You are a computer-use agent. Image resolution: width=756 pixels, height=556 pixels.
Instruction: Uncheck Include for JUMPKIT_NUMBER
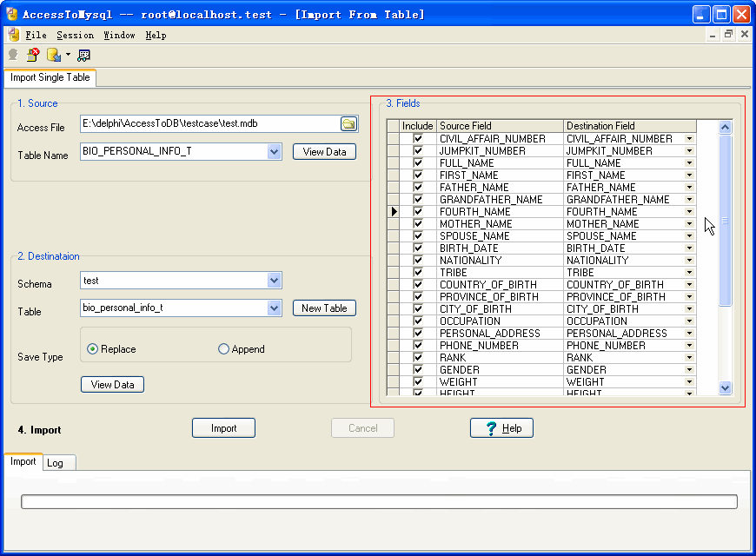(418, 150)
